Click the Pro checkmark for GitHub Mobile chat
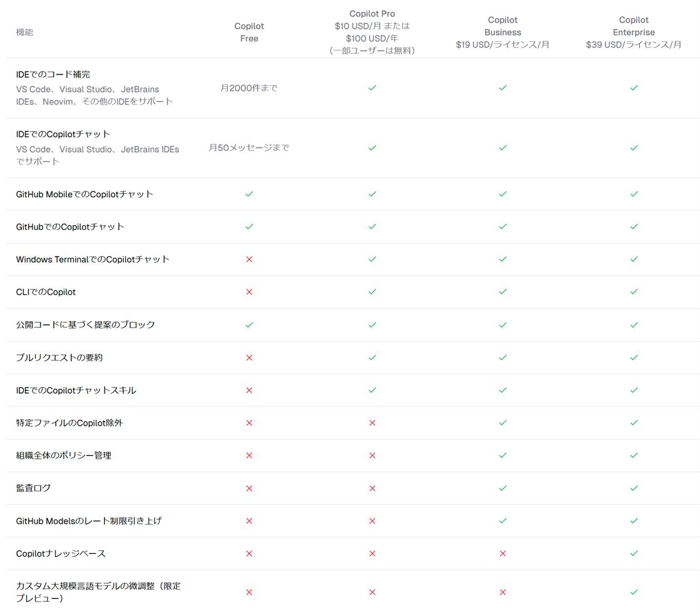 (x=372, y=194)
